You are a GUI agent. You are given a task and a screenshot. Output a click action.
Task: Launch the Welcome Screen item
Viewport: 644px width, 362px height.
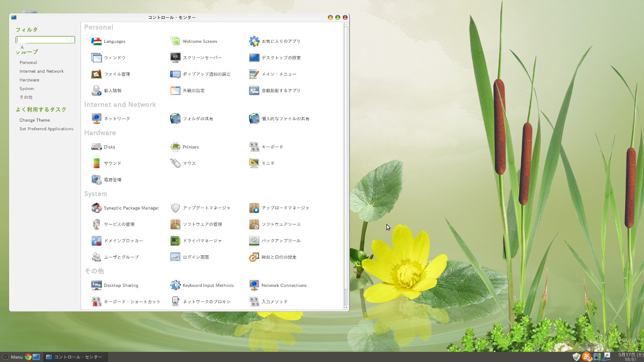[x=194, y=41]
